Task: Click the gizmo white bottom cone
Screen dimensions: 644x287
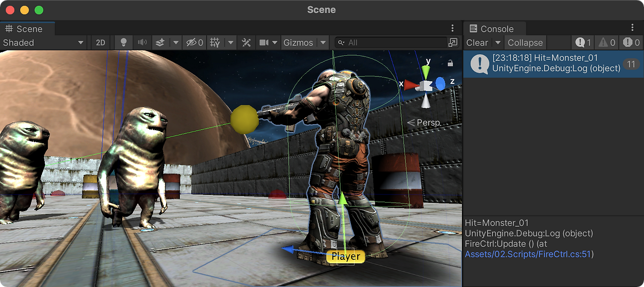Action: coord(426,102)
